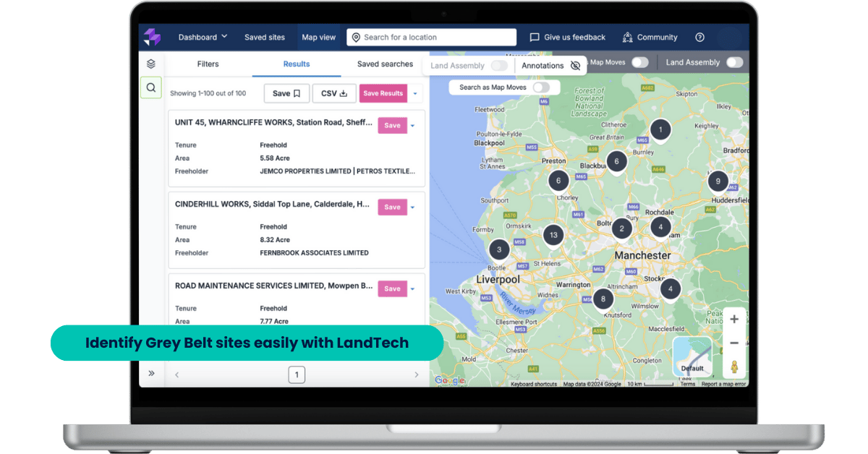Click the Search for a location field
Image resolution: width=868 pixels, height=454 pixels.
431,37
